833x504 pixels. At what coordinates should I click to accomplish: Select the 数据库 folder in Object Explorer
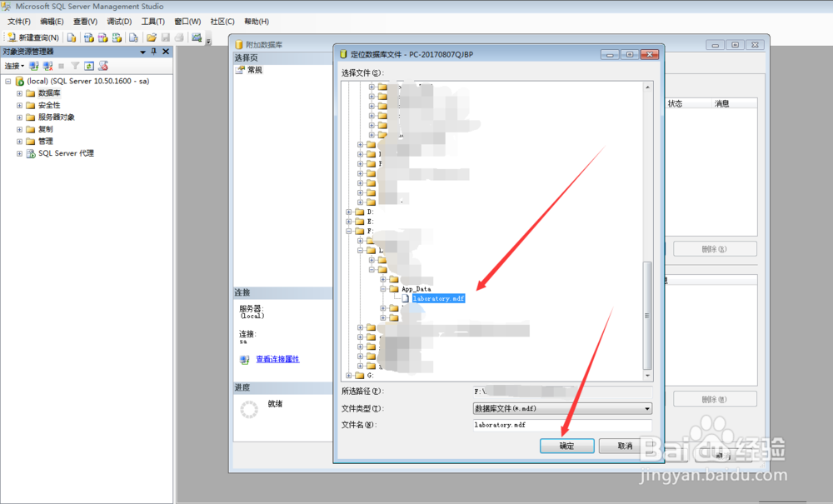pos(49,93)
